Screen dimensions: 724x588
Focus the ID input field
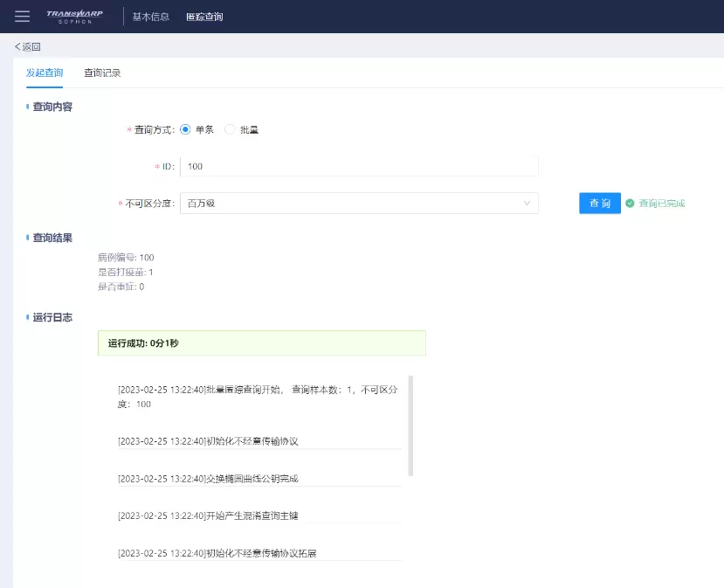pos(359,166)
